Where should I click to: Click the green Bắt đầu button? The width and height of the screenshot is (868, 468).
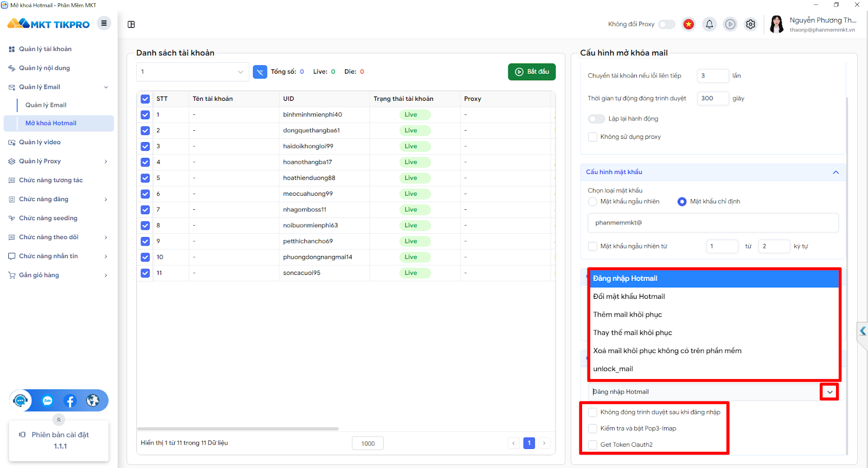[x=532, y=72]
